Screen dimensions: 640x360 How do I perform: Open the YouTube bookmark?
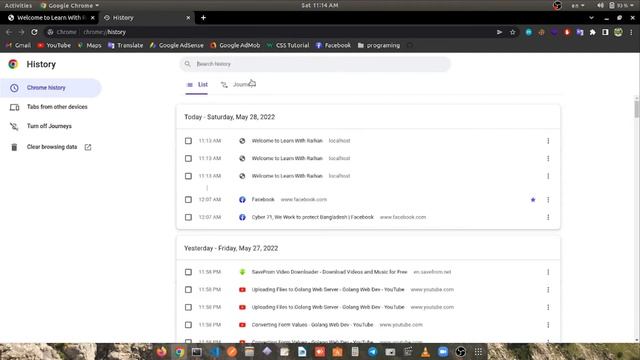[54, 45]
